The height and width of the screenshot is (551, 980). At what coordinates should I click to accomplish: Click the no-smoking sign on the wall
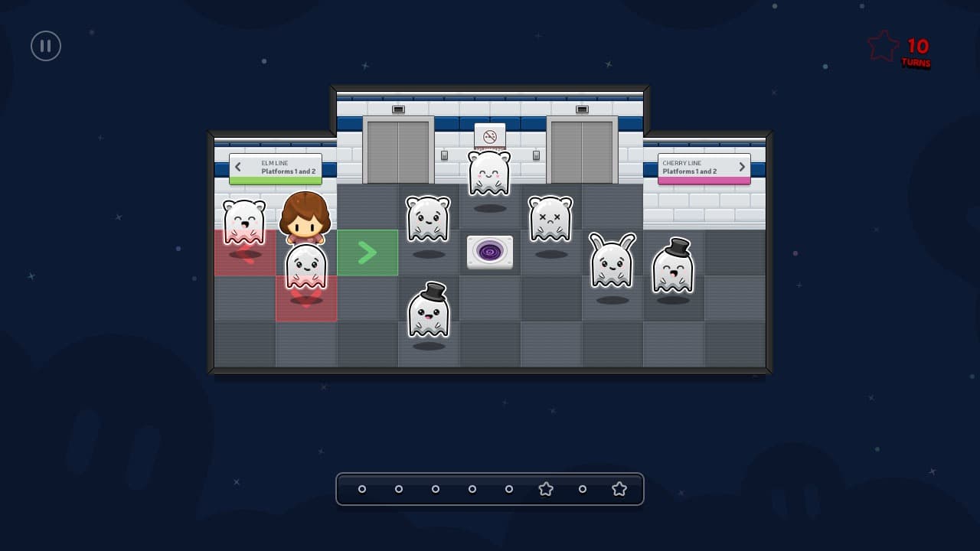tap(490, 136)
